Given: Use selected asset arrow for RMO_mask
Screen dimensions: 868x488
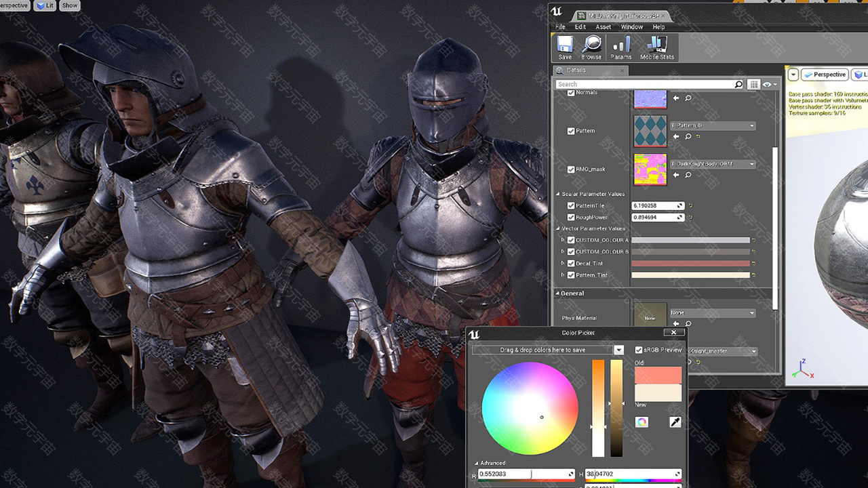Looking at the screenshot, I should click(x=676, y=175).
